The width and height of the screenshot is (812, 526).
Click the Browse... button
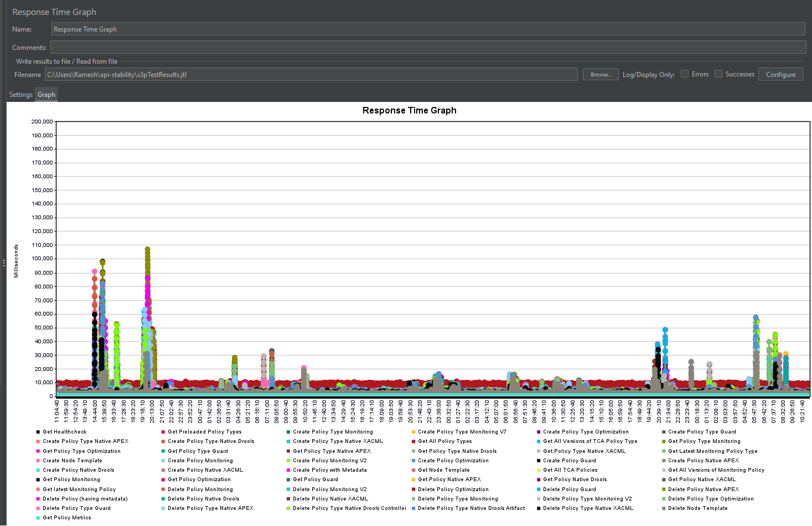(x=601, y=75)
